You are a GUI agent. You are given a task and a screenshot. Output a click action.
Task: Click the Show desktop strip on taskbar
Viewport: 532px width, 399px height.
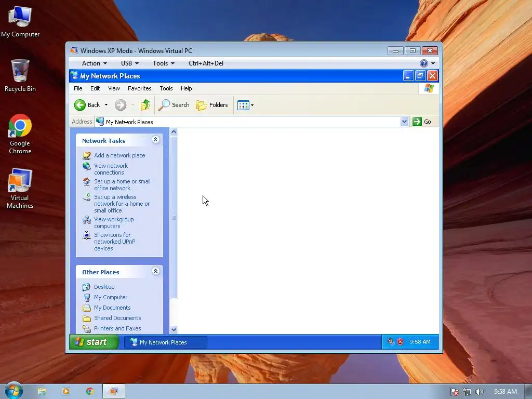pos(528,391)
